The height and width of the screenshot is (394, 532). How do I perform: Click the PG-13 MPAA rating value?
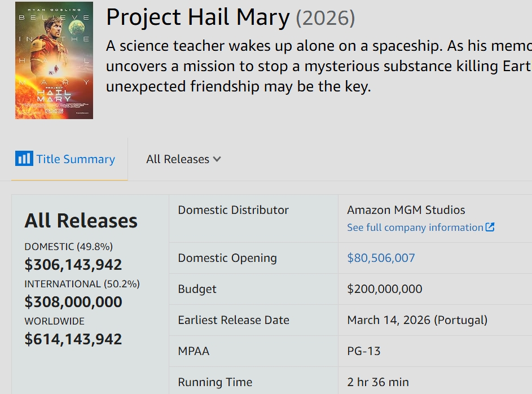coord(364,351)
